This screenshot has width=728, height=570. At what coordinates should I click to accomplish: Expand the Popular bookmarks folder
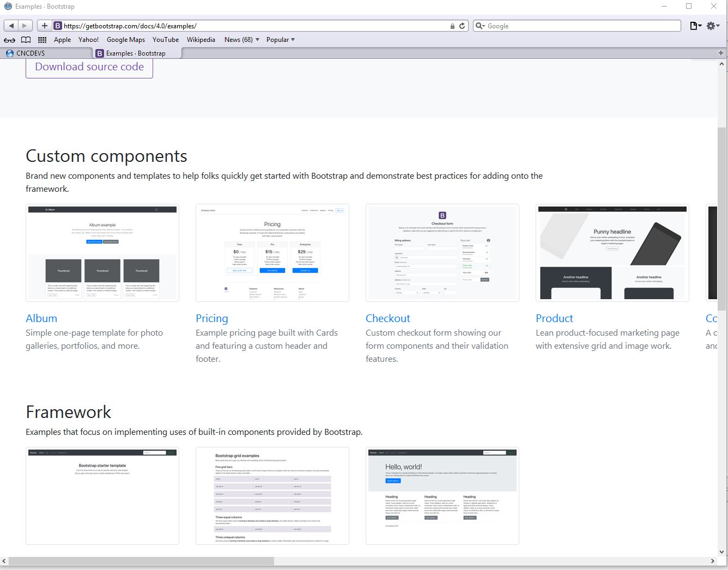click(280, 40)
